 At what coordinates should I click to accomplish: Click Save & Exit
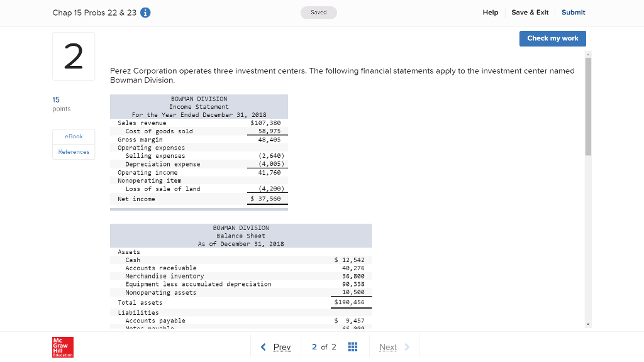(530, 13)
